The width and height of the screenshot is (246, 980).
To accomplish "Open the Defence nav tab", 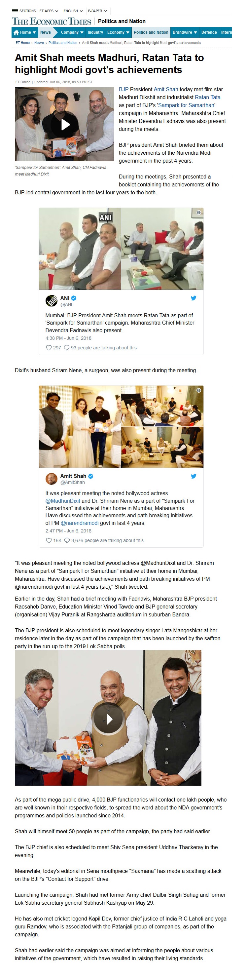I will point(209,32).
